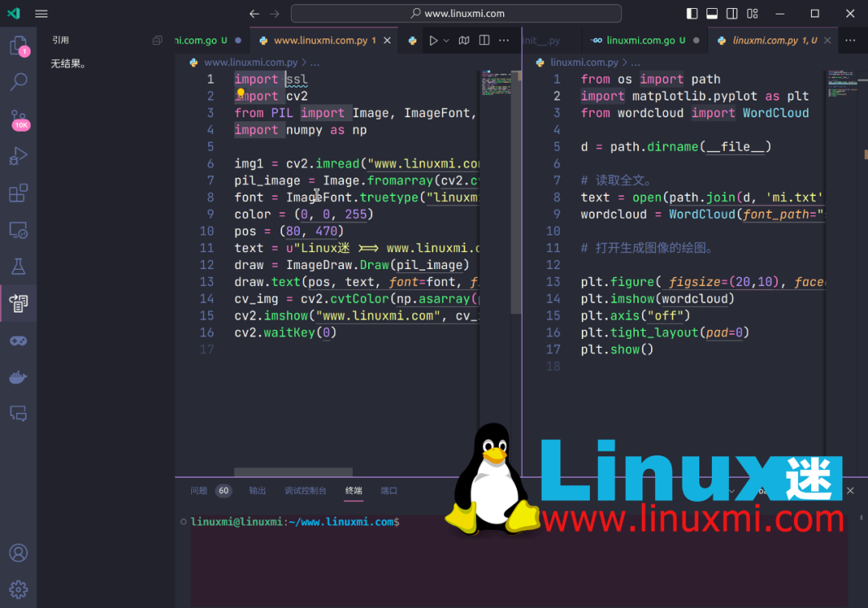The height and width of the screenshot is (608, 868).
Task: Collapse all in the references sidebar
Action: click(x=158, y=40)
